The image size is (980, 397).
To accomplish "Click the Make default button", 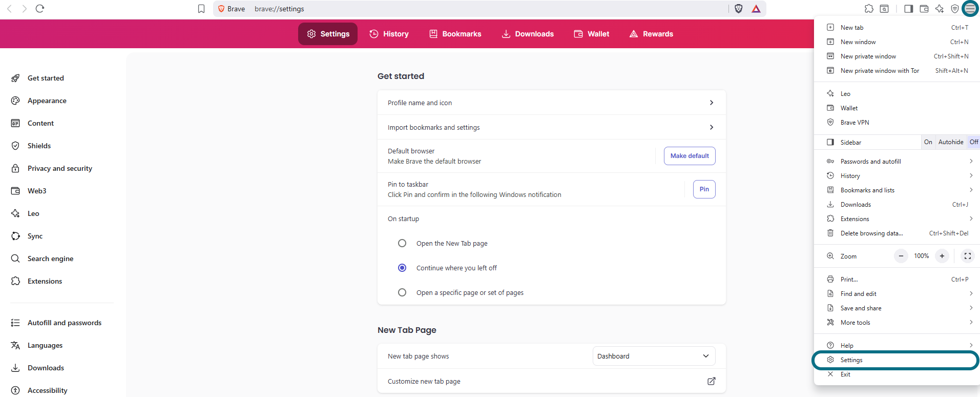I will click(690, 156).
